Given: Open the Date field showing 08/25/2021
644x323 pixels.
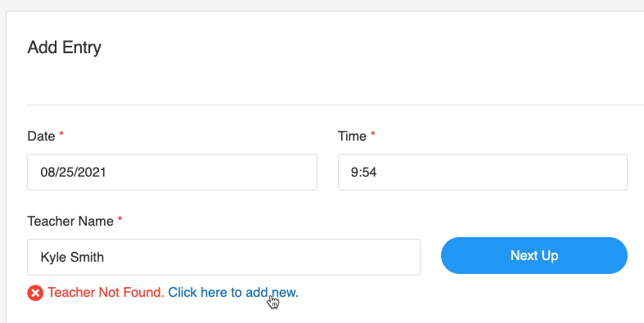Looking at the screenshot, I should coord(172,172).
